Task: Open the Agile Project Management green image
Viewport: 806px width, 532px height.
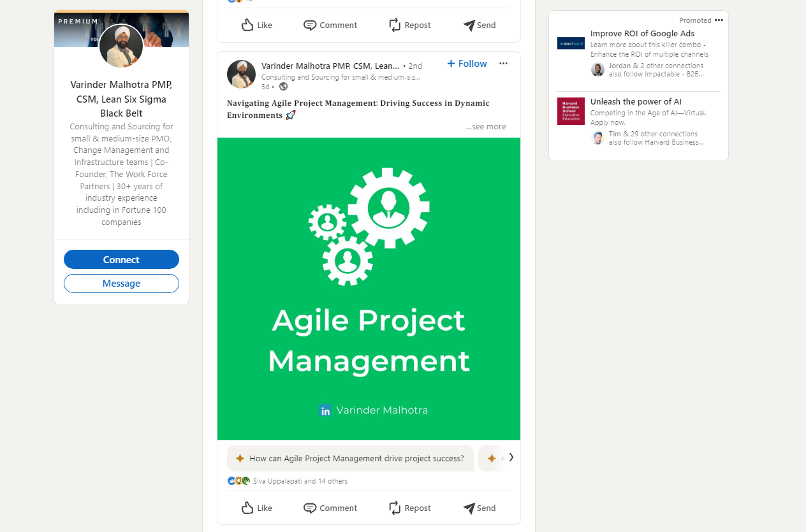Action: pos(369,289)
